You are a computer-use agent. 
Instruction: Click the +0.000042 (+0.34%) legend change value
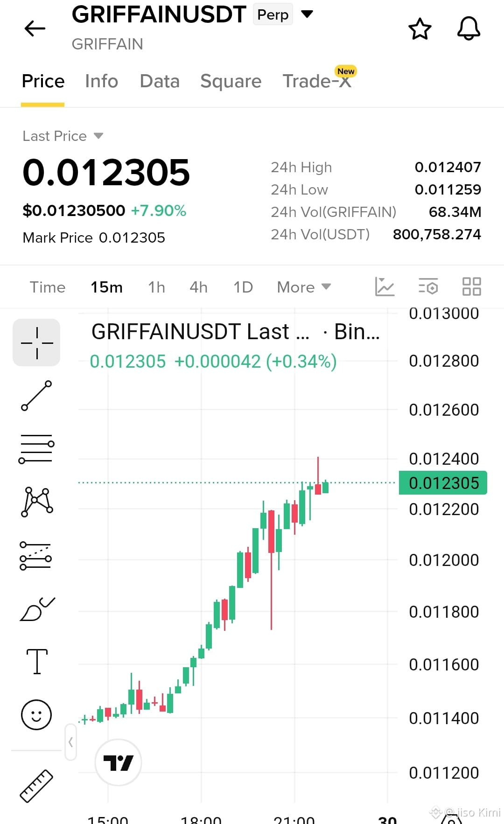pos(255,362)
